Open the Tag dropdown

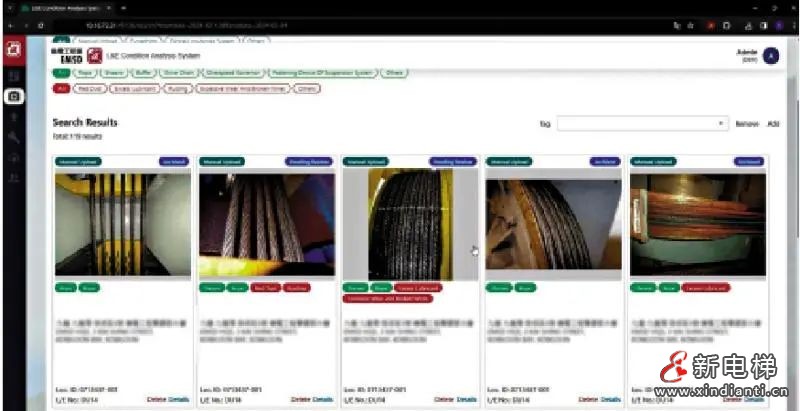pos(641,123)
